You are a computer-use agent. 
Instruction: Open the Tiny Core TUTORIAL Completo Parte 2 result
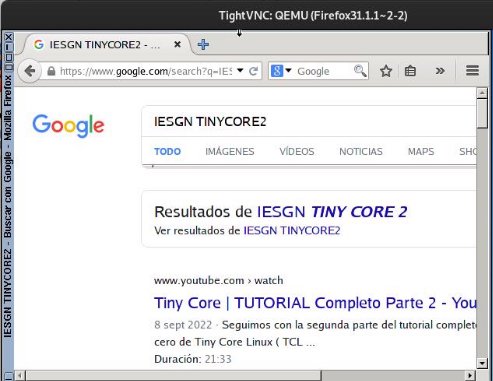point(315,303)
